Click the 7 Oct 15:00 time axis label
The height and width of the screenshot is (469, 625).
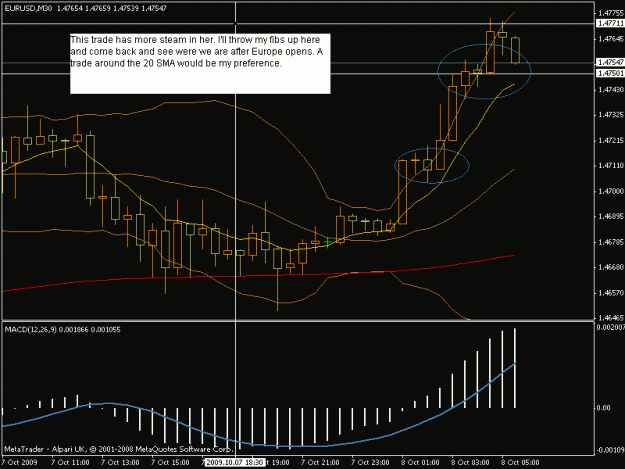tap(170, 462)
